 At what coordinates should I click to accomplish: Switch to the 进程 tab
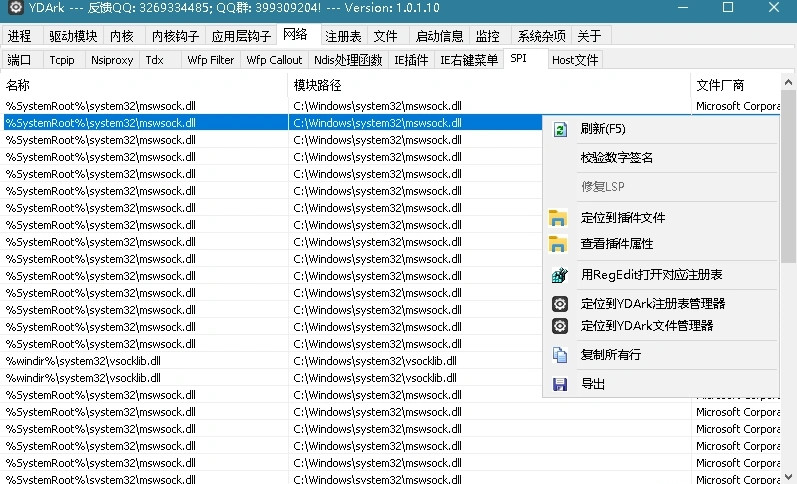point(21,36)
